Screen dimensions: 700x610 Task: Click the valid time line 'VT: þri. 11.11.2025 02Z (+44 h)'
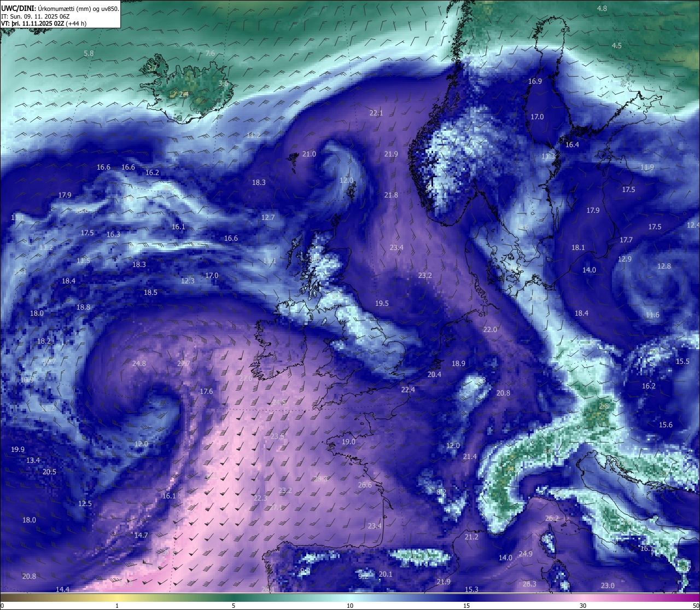click(x=44, y=24)
